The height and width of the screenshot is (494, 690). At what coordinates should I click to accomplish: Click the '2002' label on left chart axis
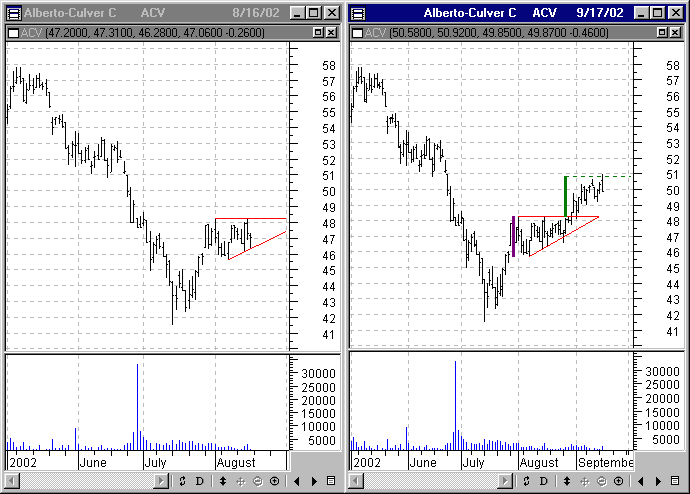coord(23,463)
